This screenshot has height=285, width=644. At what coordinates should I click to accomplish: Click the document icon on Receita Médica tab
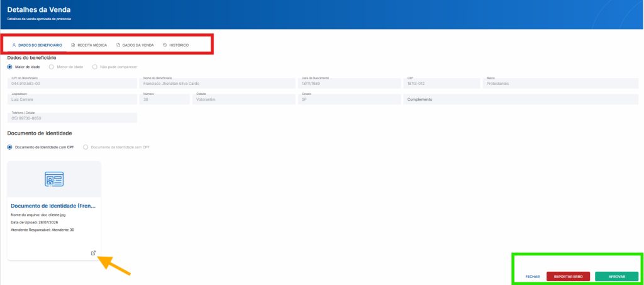coord(73,45)
